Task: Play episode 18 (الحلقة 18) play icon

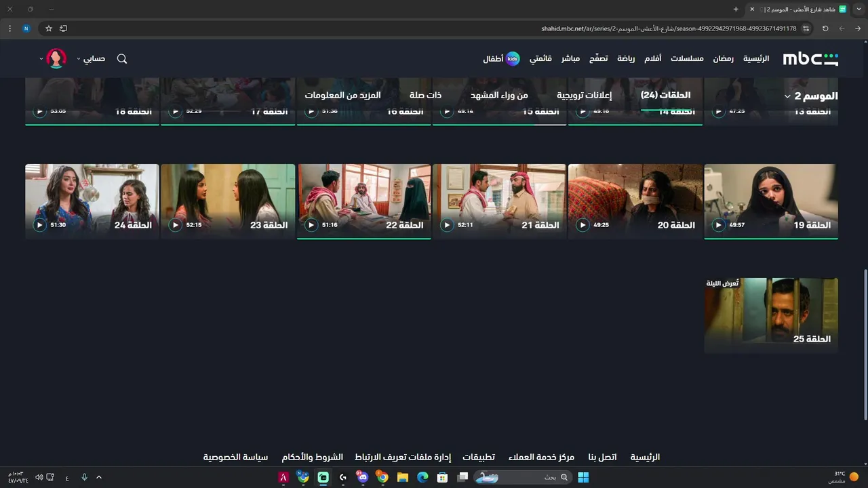Action: (x=40, y=111)
